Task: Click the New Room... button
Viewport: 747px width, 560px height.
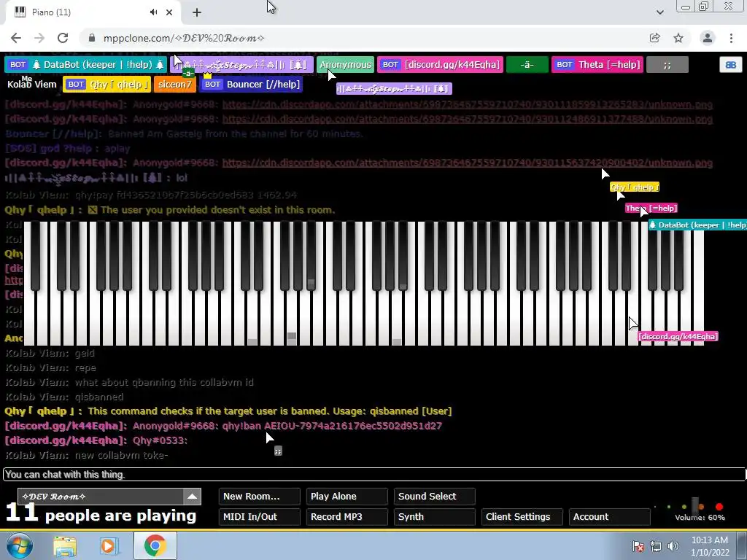Action: [x=259, y=496]
